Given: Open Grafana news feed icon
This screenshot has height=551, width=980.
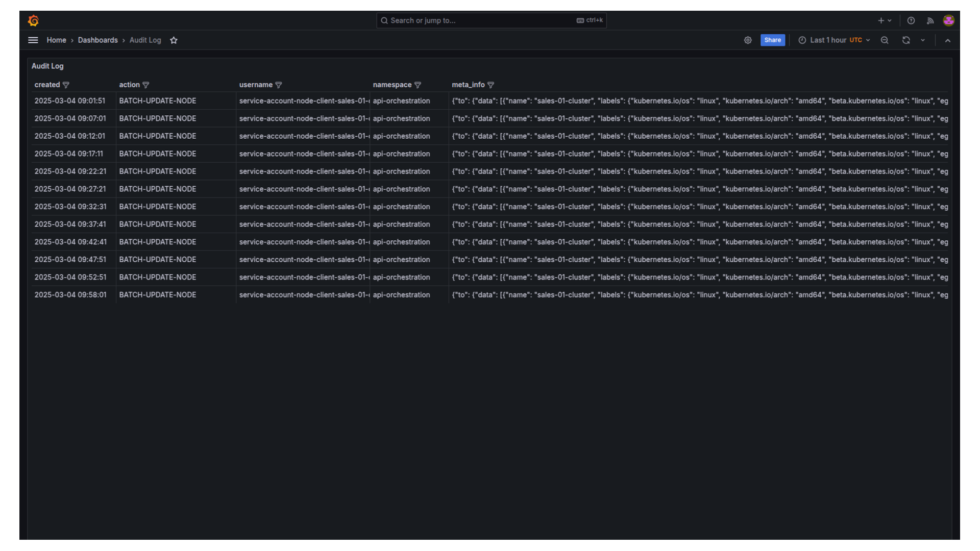Looking at the screenshot, I should click(930, 20).
